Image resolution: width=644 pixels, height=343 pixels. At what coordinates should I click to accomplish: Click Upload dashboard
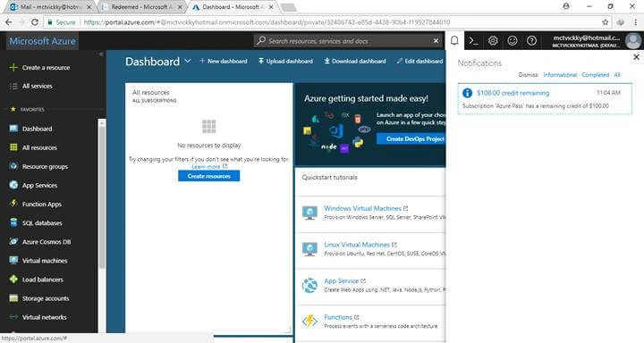coord(285,61)
